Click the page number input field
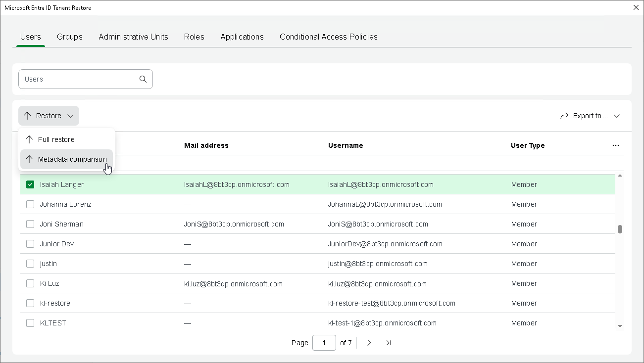Image resolution: width=644 pixels, height=363 pixels. tap(324, 343)
